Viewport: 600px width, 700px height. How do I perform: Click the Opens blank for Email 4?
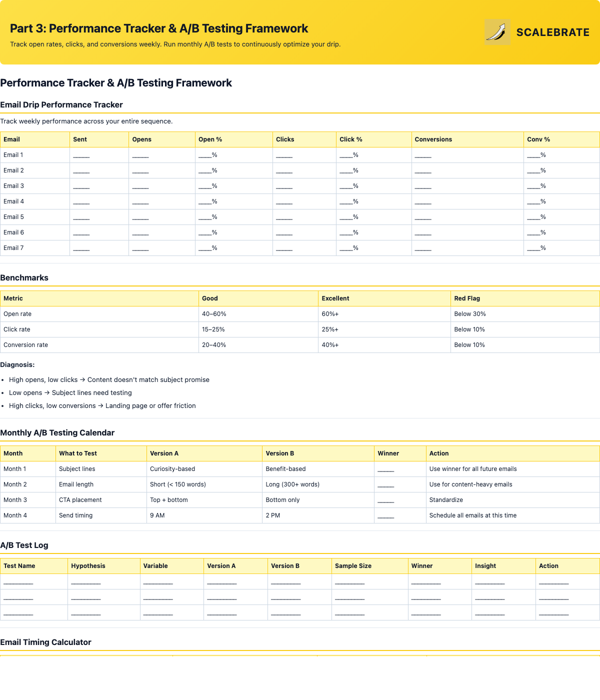point(140,202)
